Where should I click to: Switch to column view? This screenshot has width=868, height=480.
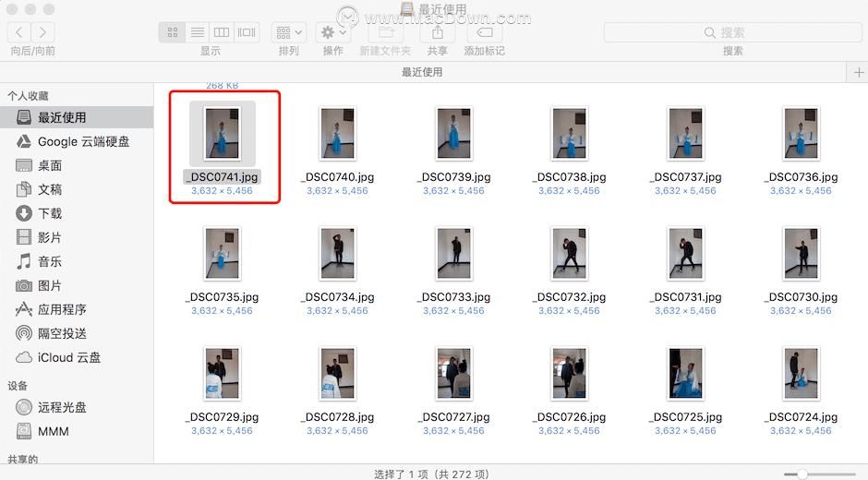tap(222, 32)
